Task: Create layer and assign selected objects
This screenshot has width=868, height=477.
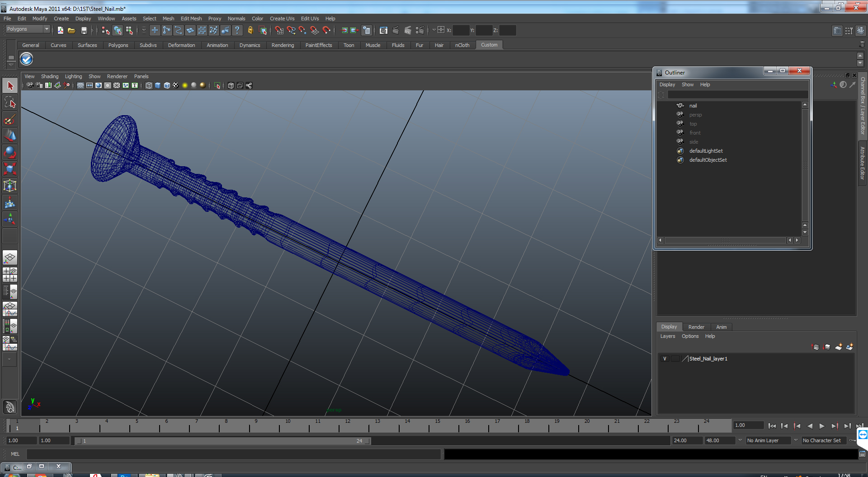Action: [x=850, y=346]
